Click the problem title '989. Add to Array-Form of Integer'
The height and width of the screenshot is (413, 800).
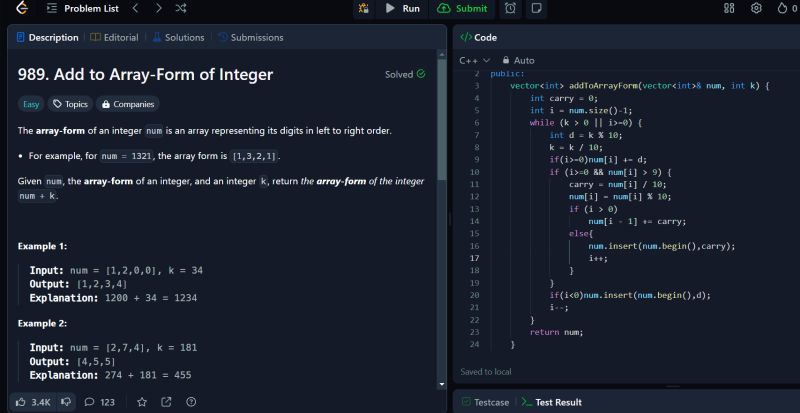click(x=145, y=75)
